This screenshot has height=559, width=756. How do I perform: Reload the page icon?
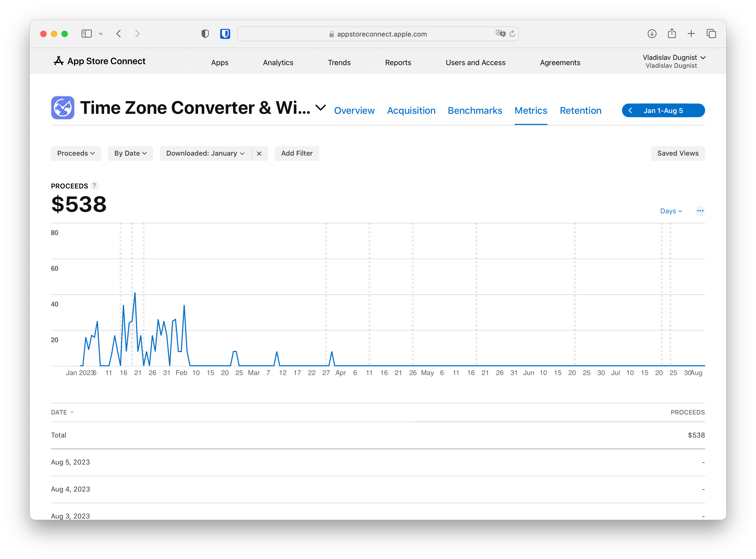pos(512,34)
